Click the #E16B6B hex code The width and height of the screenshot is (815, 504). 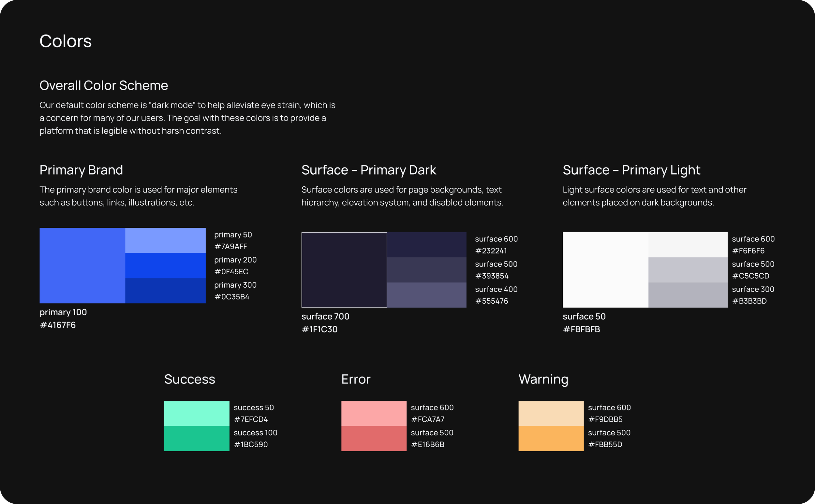[x=427, y=444]
